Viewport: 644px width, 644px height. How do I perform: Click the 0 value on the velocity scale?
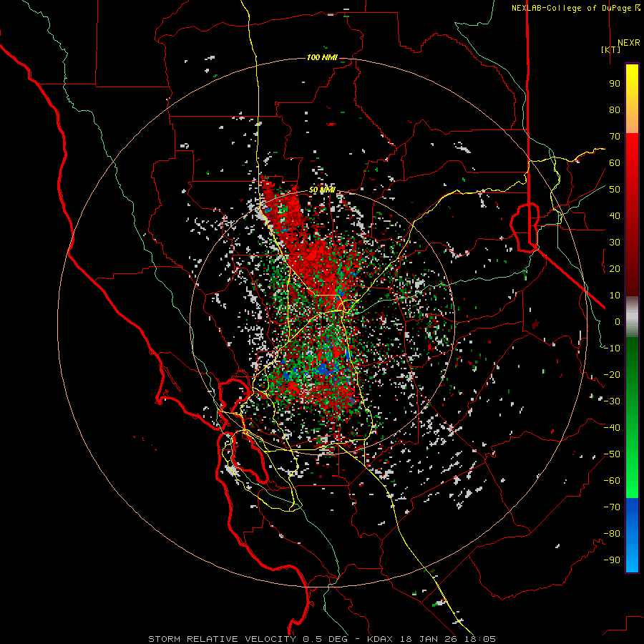coord(618,321)
